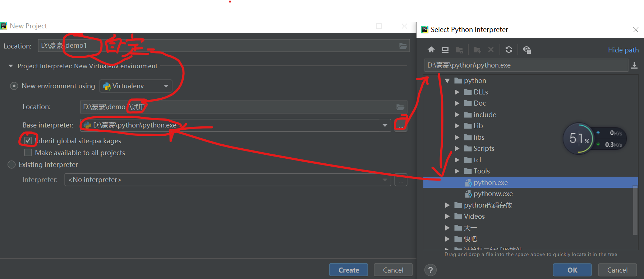This screenshot has width=644, height=279.
Task: Click the Create button
Action: 349,270
